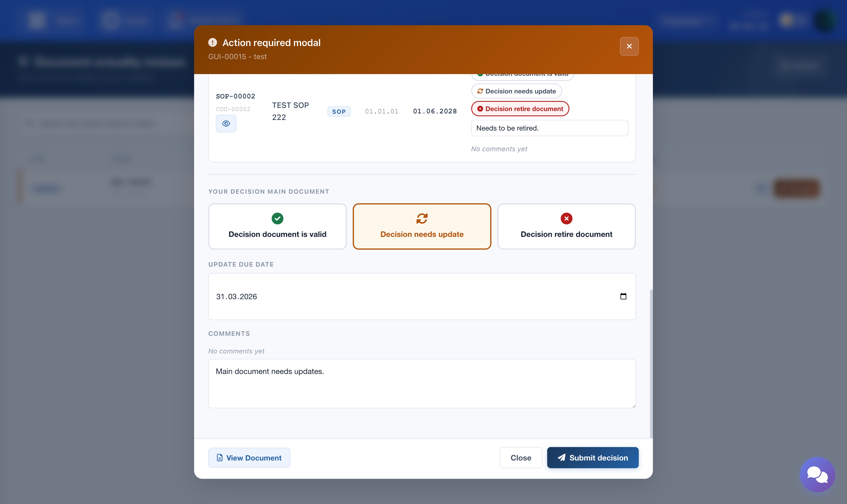Click the green checkmark valid icon
847x504 pixels.
click(x=277, y=218)
